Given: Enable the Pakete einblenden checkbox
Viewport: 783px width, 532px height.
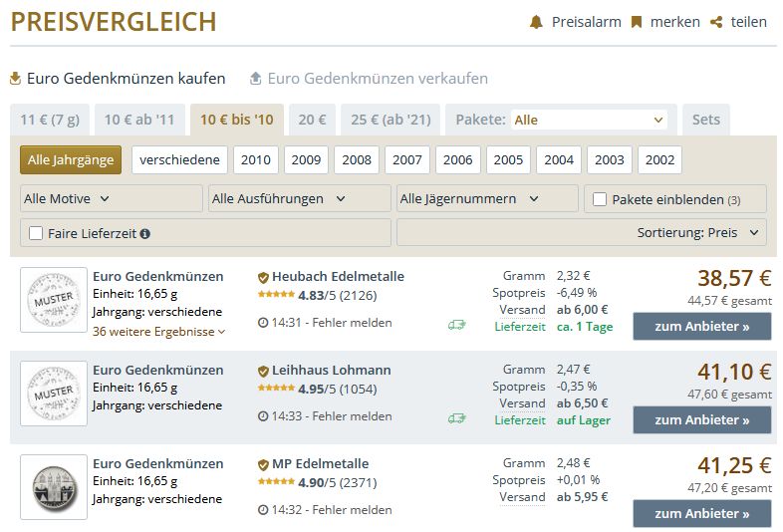Looking at the screenshot, I should [x=600, y=199].
